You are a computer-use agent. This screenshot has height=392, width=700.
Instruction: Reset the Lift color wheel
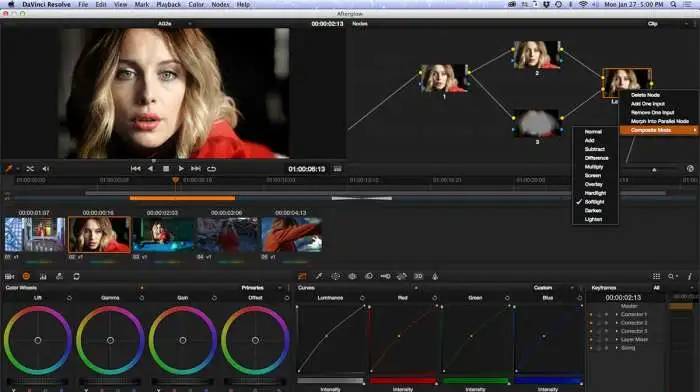69,298
